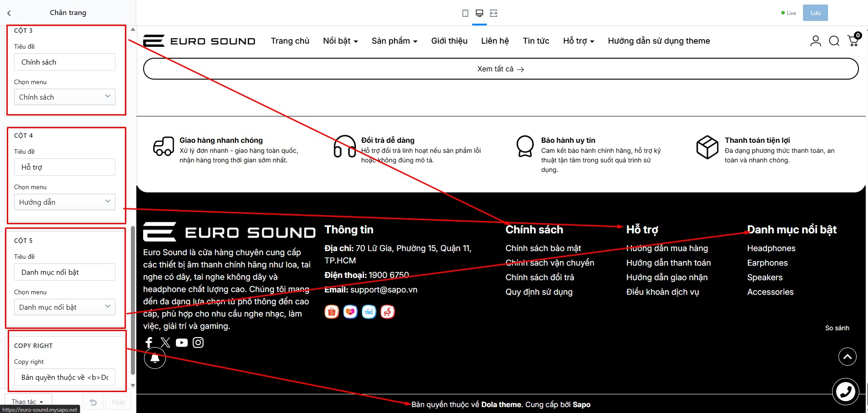Click the Hủy cancel button
The width and height of the screenshot is (868, 413).
click(x=118, y=402)
